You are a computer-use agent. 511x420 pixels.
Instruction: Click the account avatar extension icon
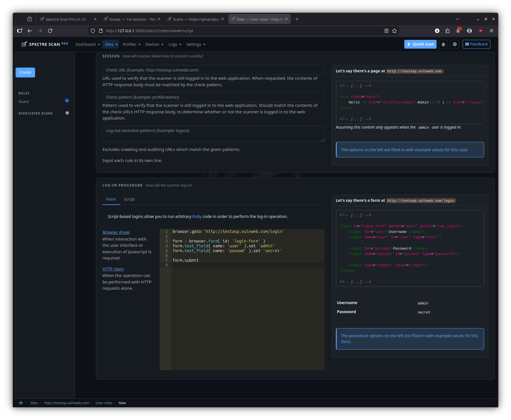click(437, 31)
